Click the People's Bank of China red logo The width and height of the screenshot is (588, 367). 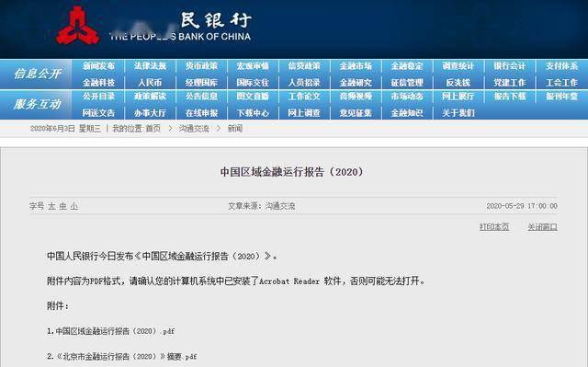tap(77, 26)
